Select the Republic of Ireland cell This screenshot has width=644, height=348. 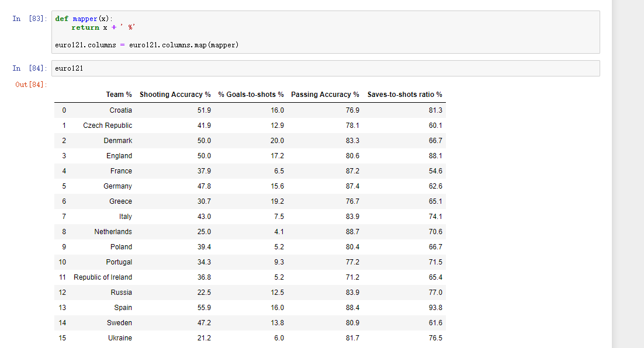pyautogui.click(x=103, y=277)
